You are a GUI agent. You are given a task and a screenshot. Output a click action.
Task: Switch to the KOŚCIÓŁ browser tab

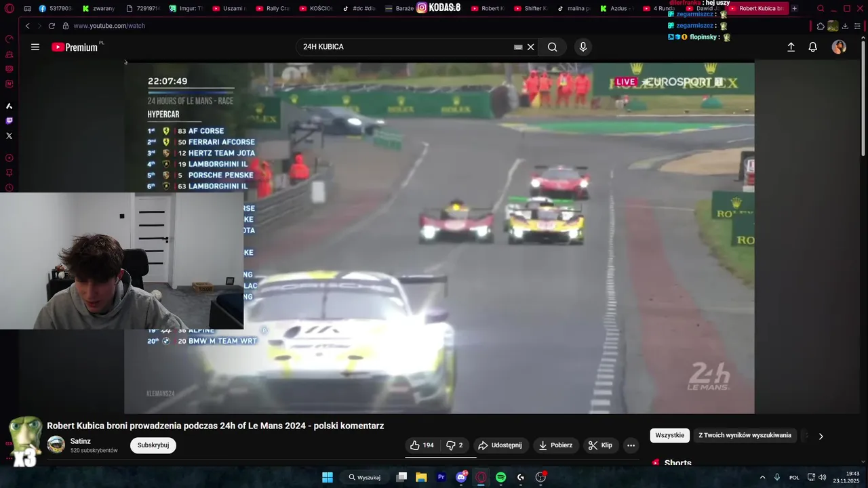pyautogui.click(x=316, y=9)
